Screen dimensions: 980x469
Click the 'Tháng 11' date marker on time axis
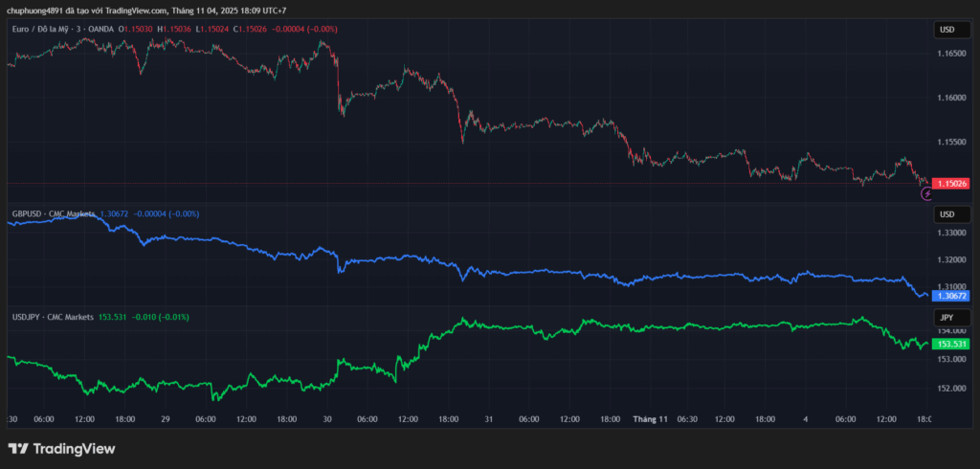click(648, 418)
